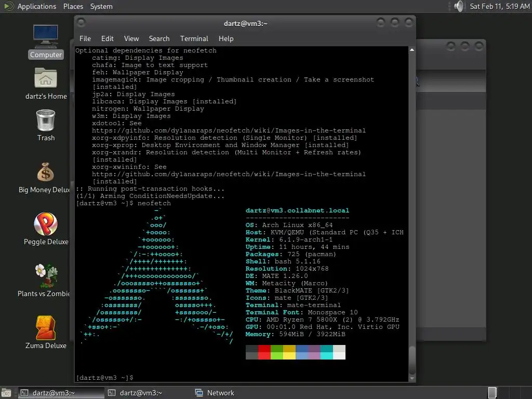
Task: Click Running post-transaction hooks line
Action: 150,189
